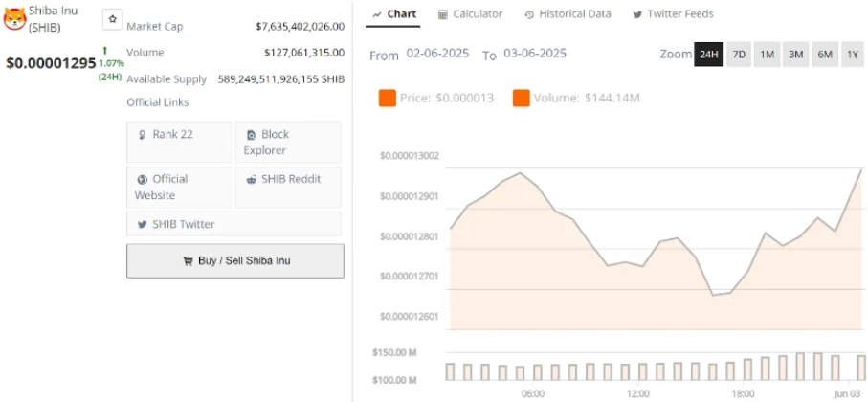This screenshot has width=868, height=402.
Task: Click the $0.000013002 y-axis label
Action: coord(409,156)
